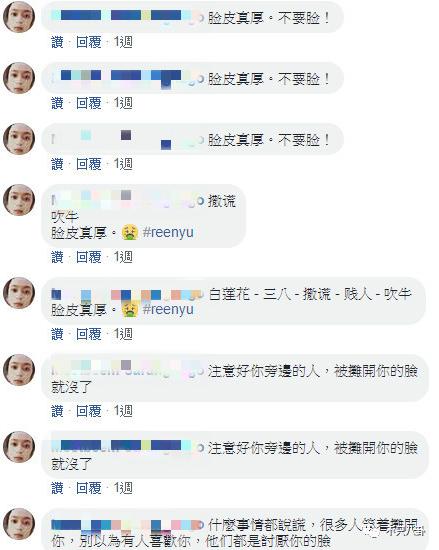Click blurred commenter name of the last comment
This screenshot has height=550, width=439.
click(x=127, y=525)
